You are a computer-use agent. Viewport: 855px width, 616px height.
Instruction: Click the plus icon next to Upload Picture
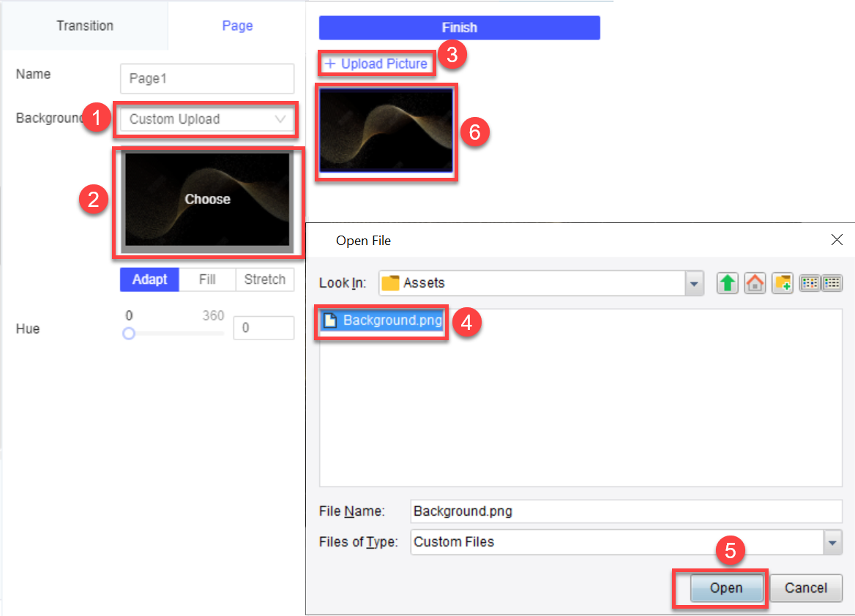[329, 64]
